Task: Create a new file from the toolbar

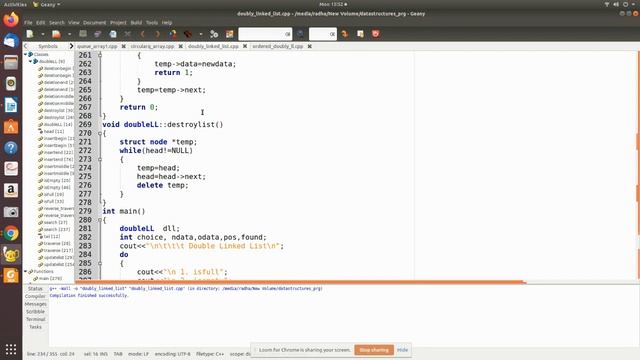Action: [x=30, y=34]
